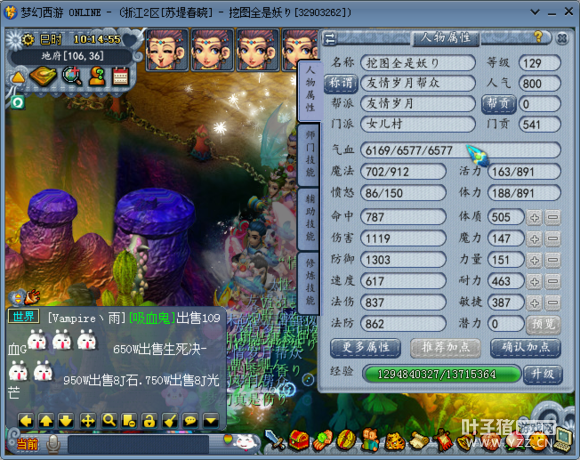The height and width of the screenshot is (460, 580).
Task: Decrease 耐力 with minus button
Action: coord(553,282)
